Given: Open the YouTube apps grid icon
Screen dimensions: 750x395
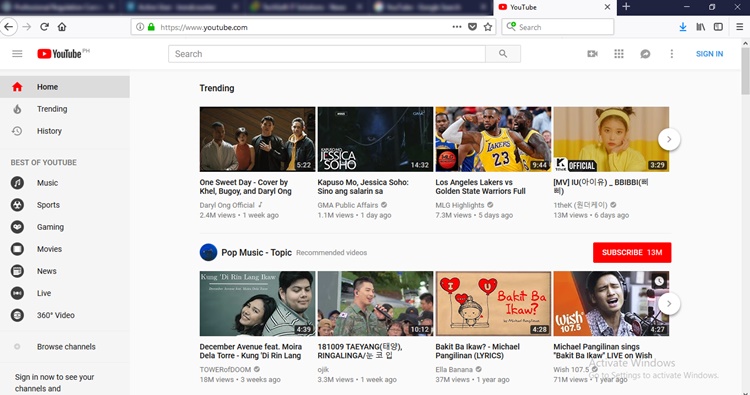Looking at the screenshot, I should pyautogui.click(x=618, y=54).
